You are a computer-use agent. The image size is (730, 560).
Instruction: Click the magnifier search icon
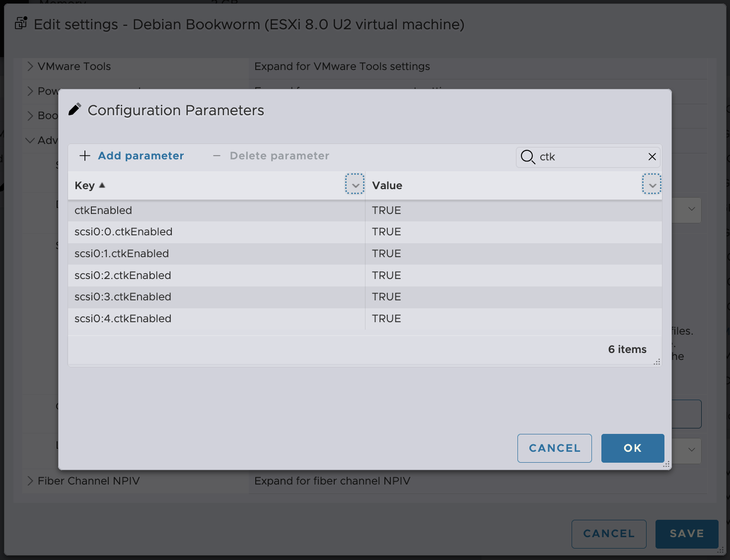pyautogui.click(x=527, y=157)
